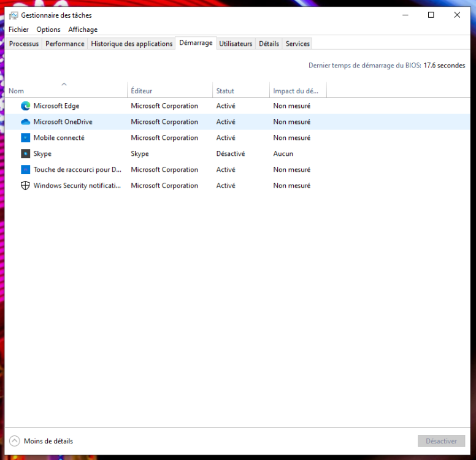
Task: Collapse view with Moins de détails arrow
Action: (x=14, y=441)
